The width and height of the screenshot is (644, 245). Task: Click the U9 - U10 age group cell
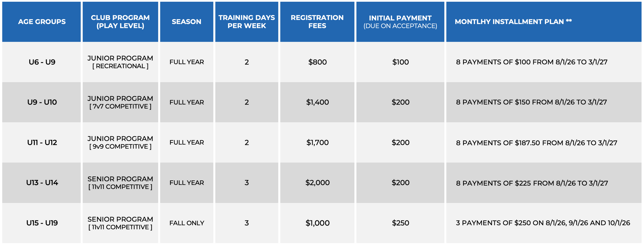[x=42, y=102]
